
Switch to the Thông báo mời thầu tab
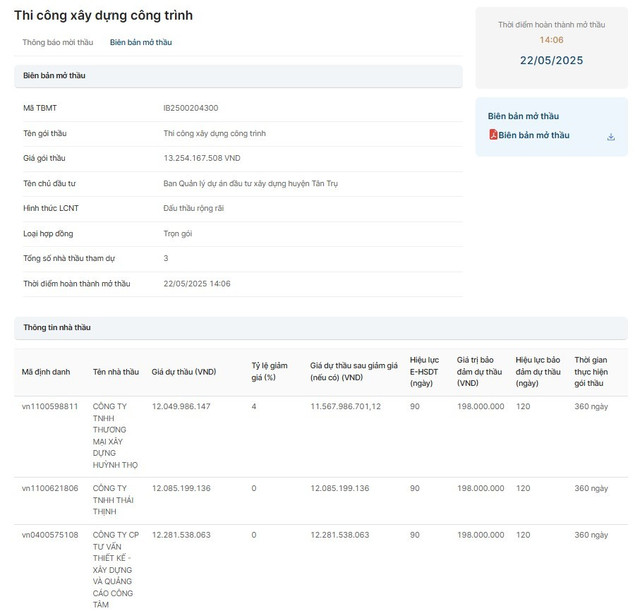click(57, 43)
